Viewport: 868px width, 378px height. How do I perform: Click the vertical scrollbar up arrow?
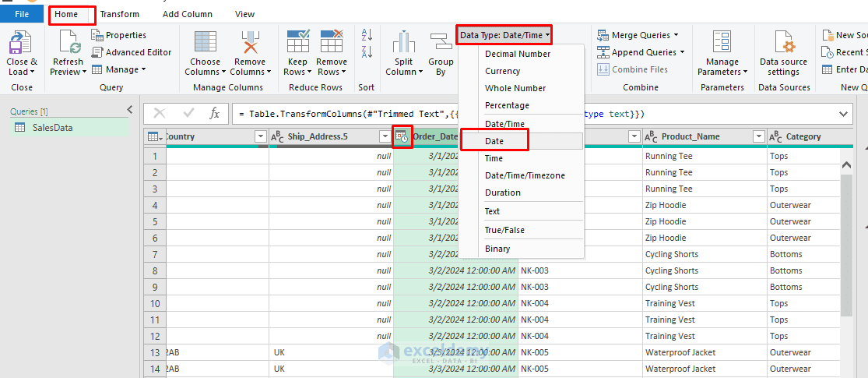tap(846, 164)
